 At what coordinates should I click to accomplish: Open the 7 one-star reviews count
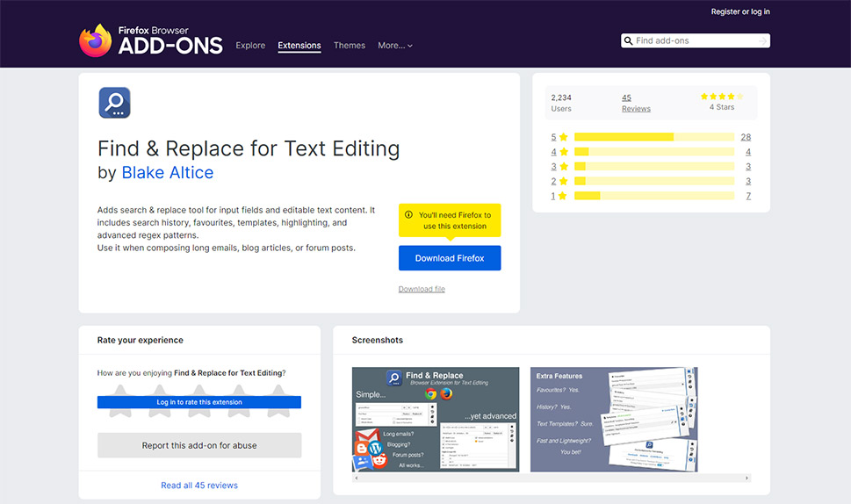[x=748, y=196]
